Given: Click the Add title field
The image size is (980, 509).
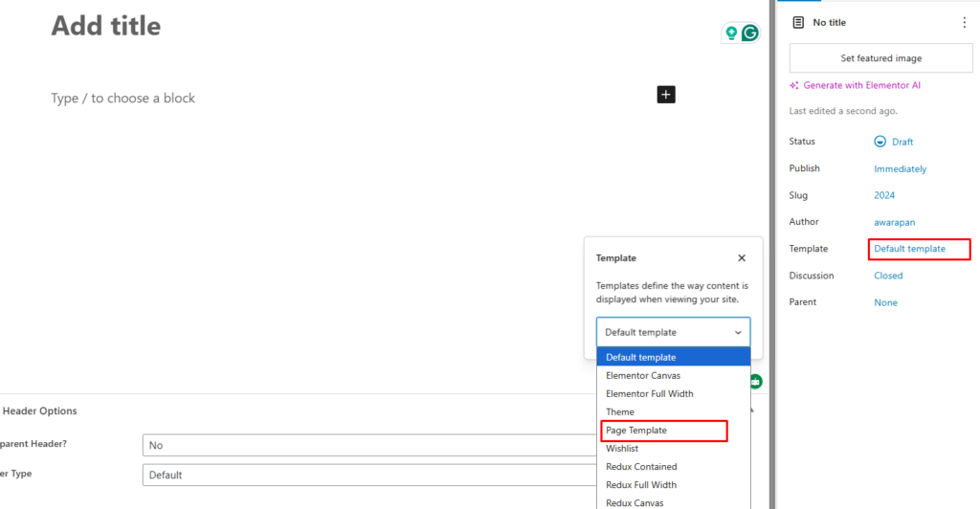Looking at the screenshot, I should pyautogui.click(x=106, y=26).
